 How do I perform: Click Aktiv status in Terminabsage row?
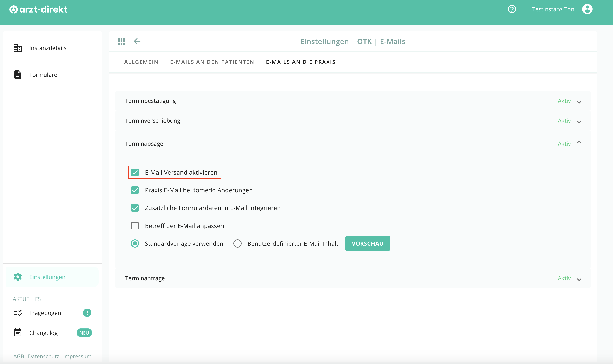tap(564, 144)
